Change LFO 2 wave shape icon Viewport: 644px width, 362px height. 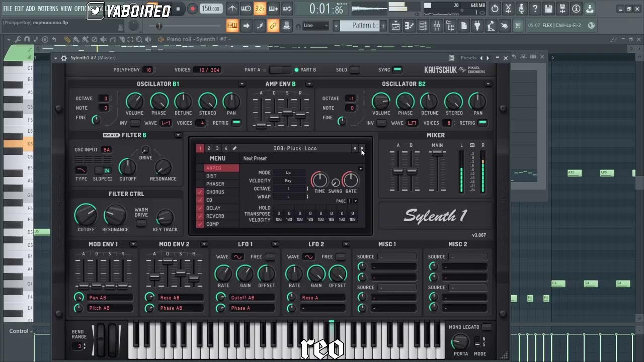(308, 257)
